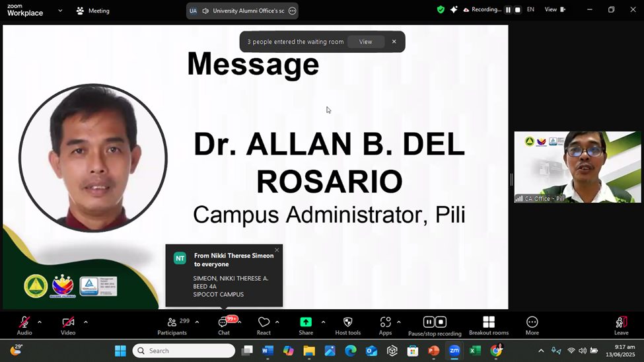This screenshot has height=362, width=644.
Task: Leave the meeting
Action: pyautogui.click(x=621, y=323)
